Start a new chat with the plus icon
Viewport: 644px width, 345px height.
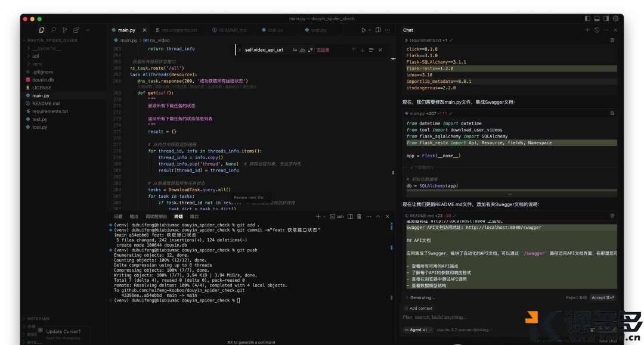[x=587, y=30]
